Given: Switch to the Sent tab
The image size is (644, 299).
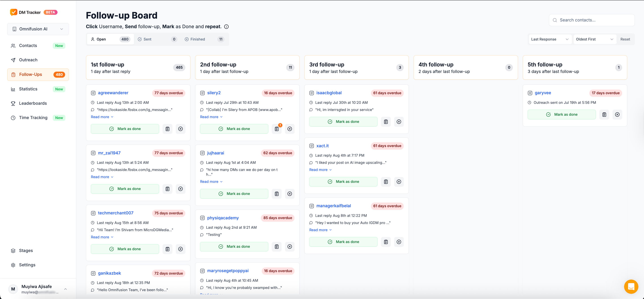Looking at the screenshot, I should 147,39.
